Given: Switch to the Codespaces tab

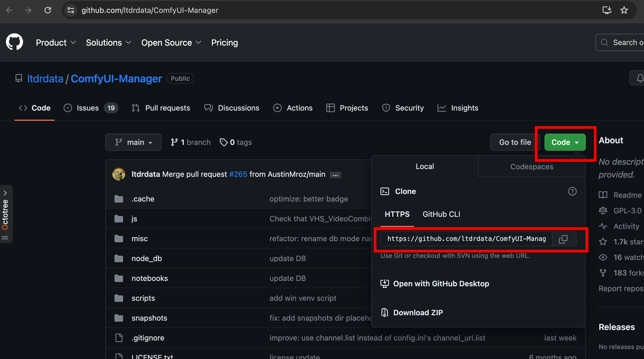Looking at the screenshot, I should (x=531, y=167).
